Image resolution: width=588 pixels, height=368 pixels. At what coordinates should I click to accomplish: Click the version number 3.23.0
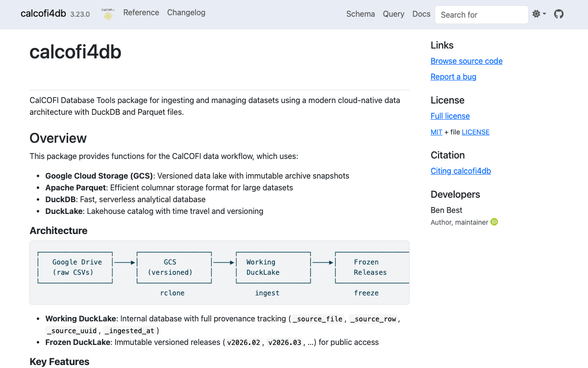click(80, 14)
